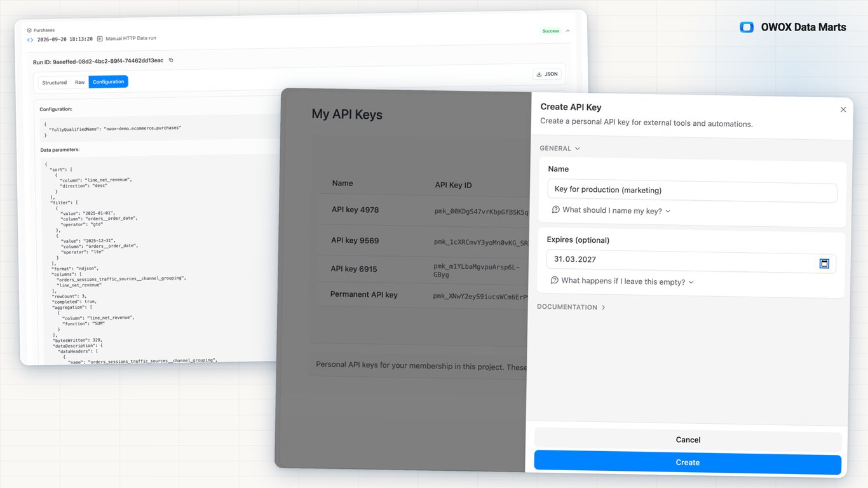
Task: Click the My API Keys heading
Action: (347, 114)
